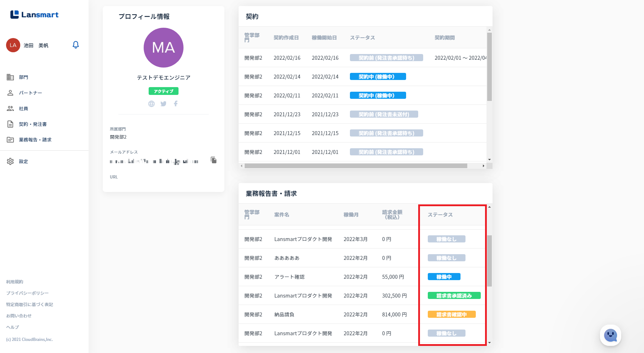Click the Lansmart logo
This screenshot has width=644, height=353.
(x=34, y=15)
